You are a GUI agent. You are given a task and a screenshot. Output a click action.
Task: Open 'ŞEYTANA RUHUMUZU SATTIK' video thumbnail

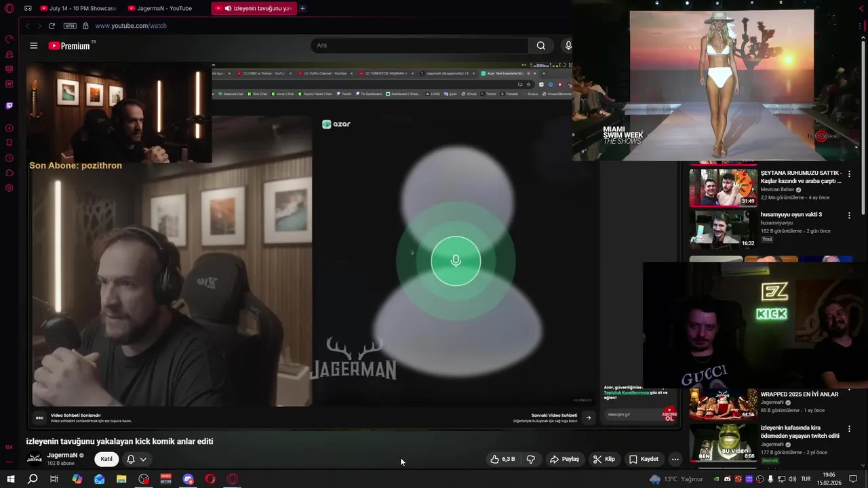pos(723,187)
